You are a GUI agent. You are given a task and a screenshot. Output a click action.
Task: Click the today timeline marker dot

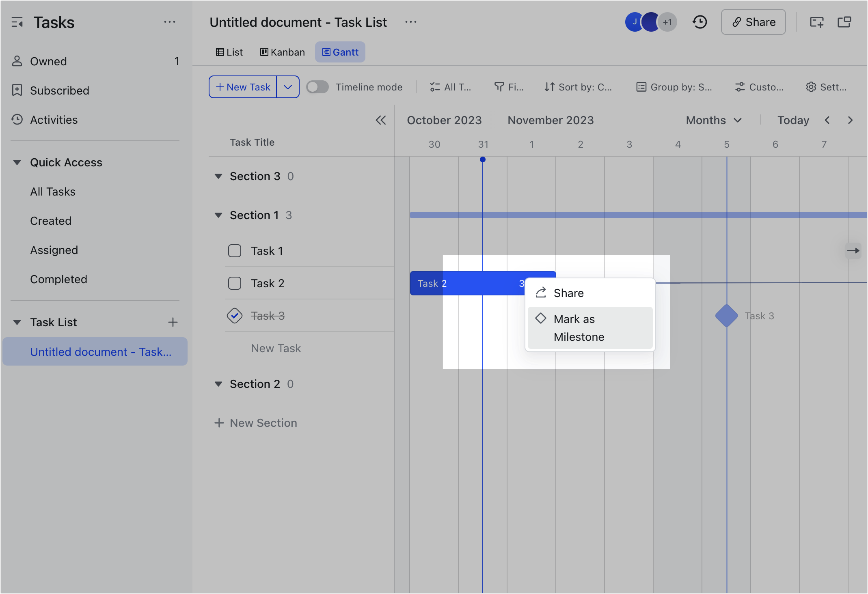pos(483,159)
